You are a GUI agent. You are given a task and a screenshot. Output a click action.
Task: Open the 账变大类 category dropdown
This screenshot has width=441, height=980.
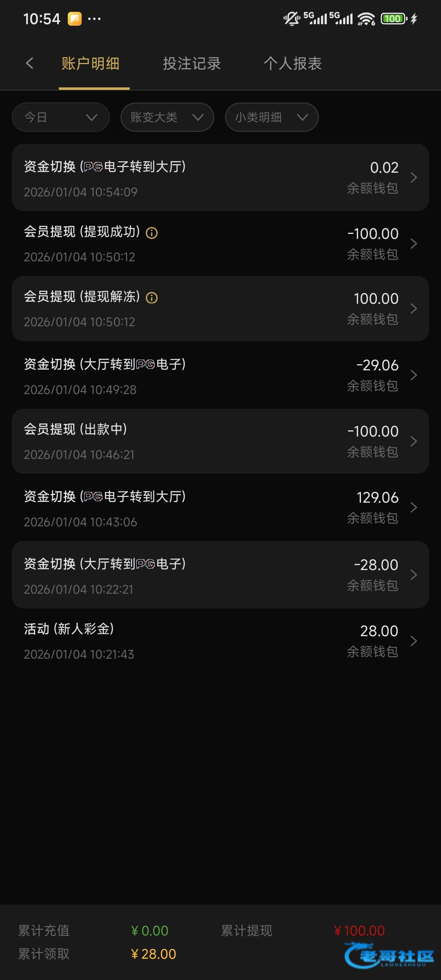(x=167, y=117)
